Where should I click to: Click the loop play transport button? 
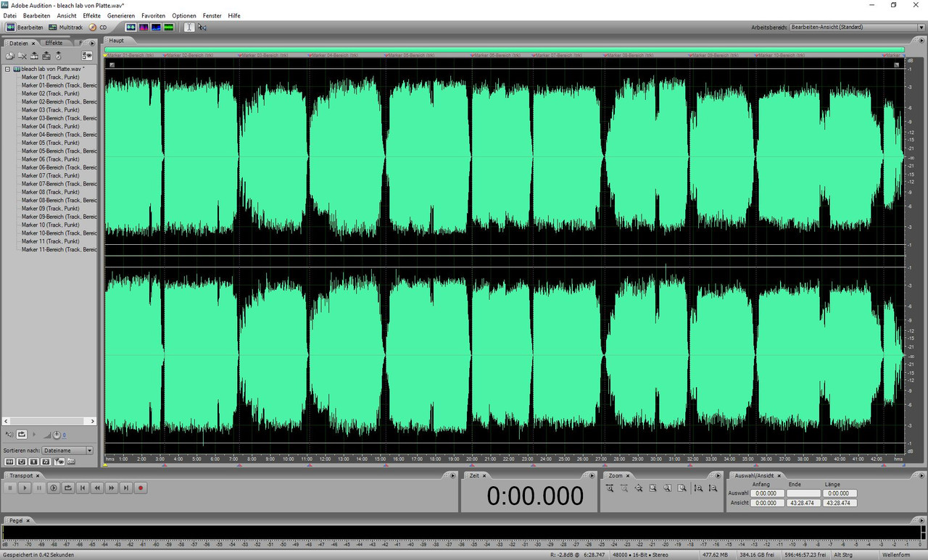tap(68, 488)
